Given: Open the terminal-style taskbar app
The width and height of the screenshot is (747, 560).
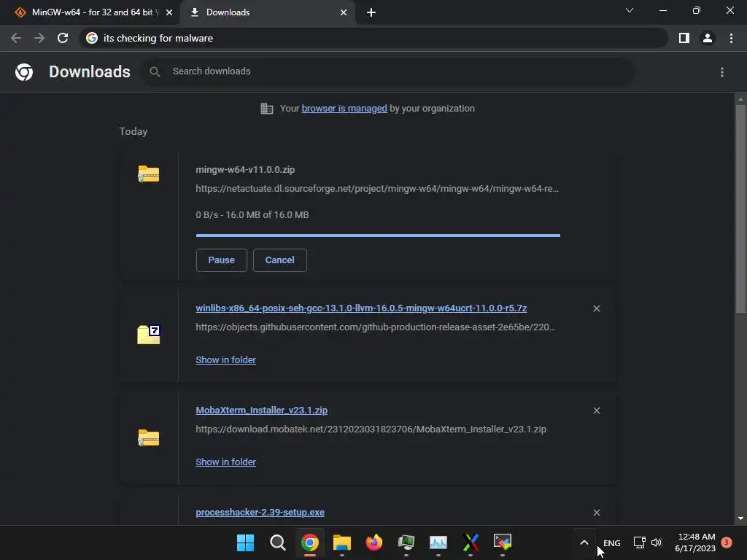Looking at the screenshot, I should [503, 542].
